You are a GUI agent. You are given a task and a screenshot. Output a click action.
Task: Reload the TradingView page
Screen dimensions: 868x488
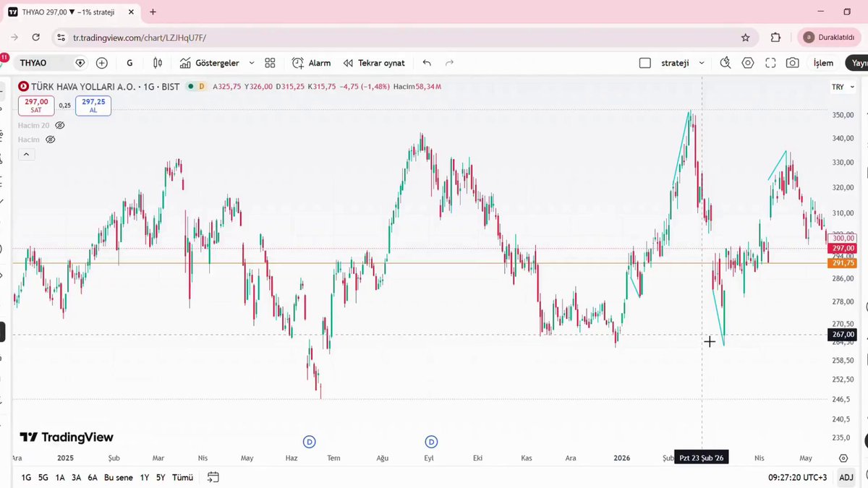(x=36, y=38)
